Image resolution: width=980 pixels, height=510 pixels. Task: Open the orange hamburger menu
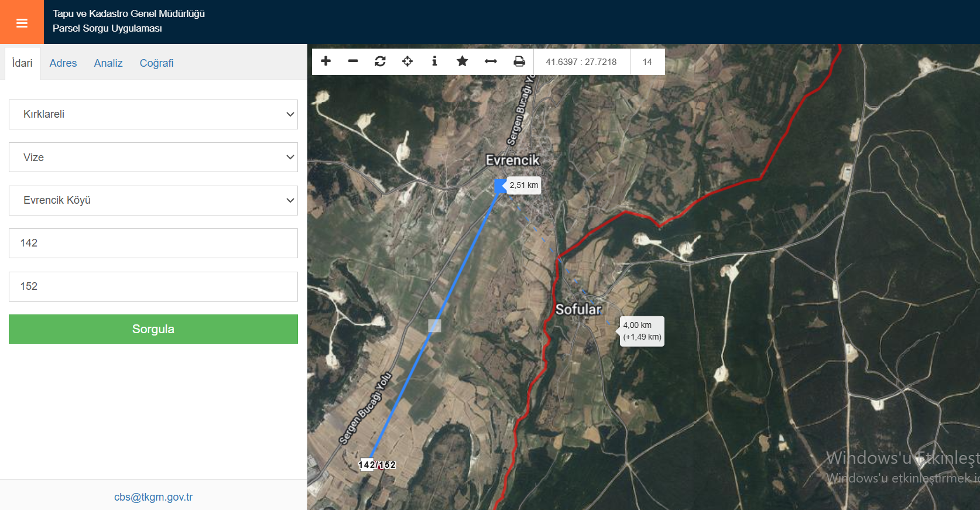pyautogui.click(x=22, y=22)
